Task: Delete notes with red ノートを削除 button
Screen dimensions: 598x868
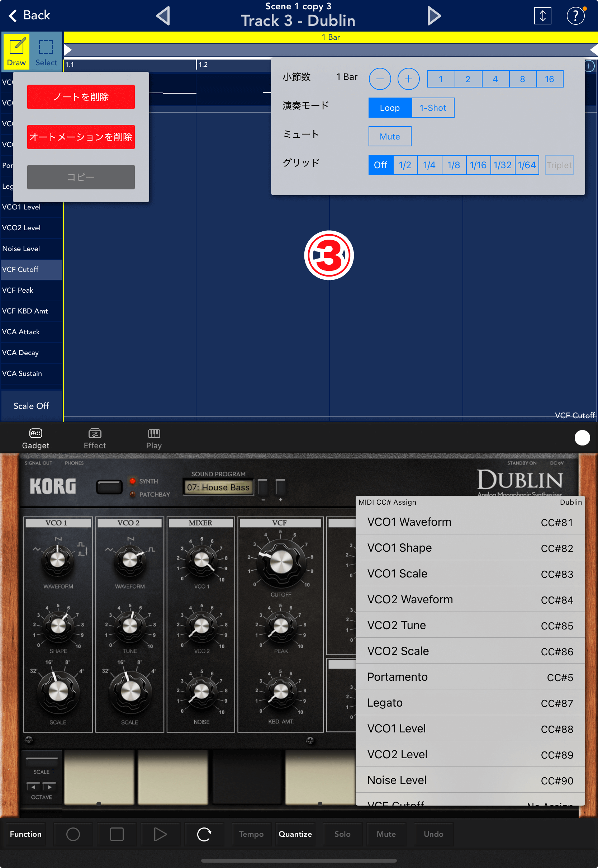Action: (81, 97)
